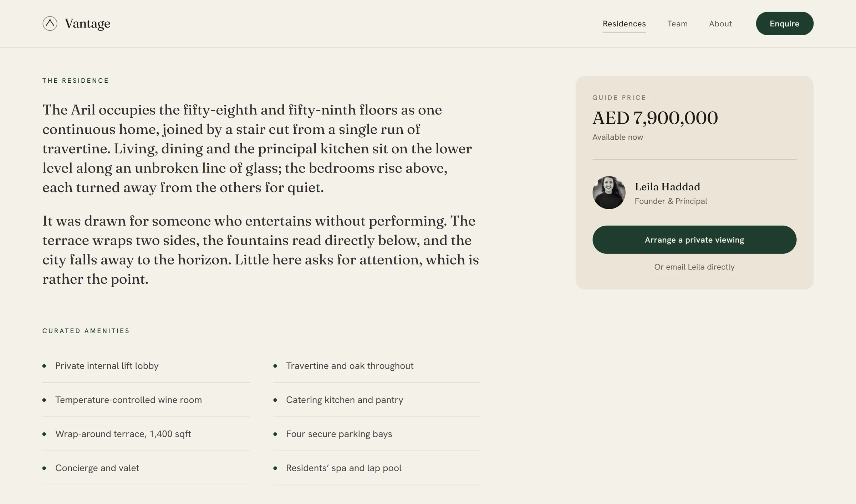Click the Vantage circular logo icon
The image size is (856, 504).
click(50, 24)
